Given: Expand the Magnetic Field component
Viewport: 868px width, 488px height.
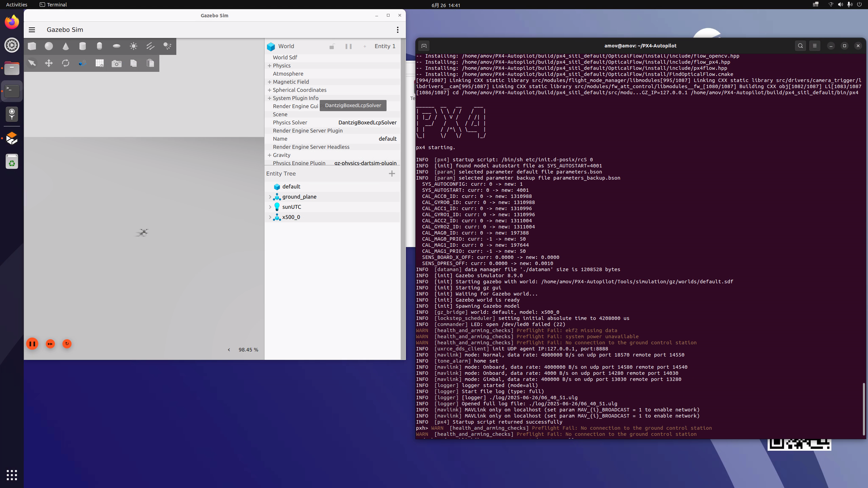Looking at the screenshot, I should click(x=270, y=82).
